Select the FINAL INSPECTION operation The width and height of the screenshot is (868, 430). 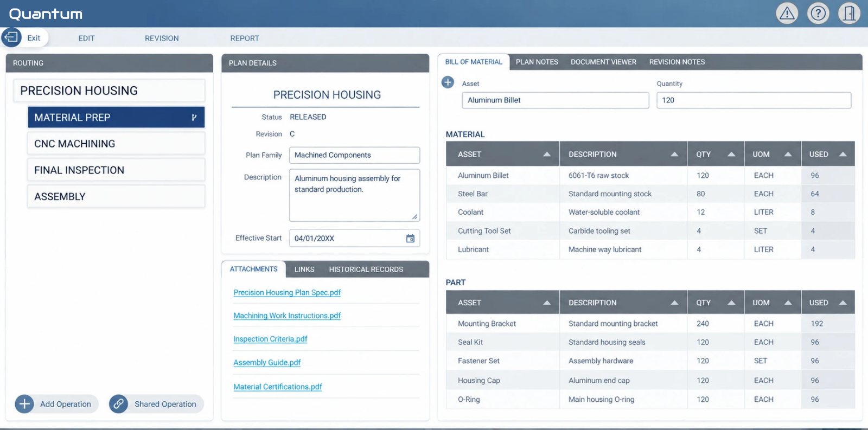116,170
